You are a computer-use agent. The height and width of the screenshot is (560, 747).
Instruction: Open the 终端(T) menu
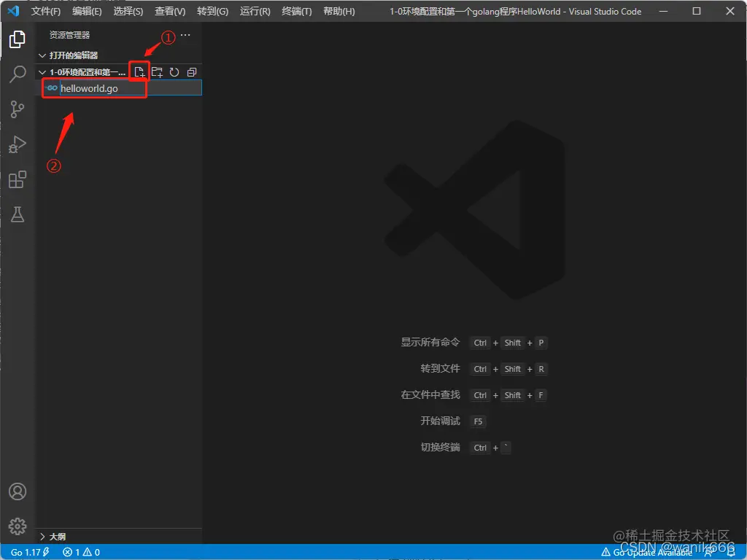pos(296,11)
